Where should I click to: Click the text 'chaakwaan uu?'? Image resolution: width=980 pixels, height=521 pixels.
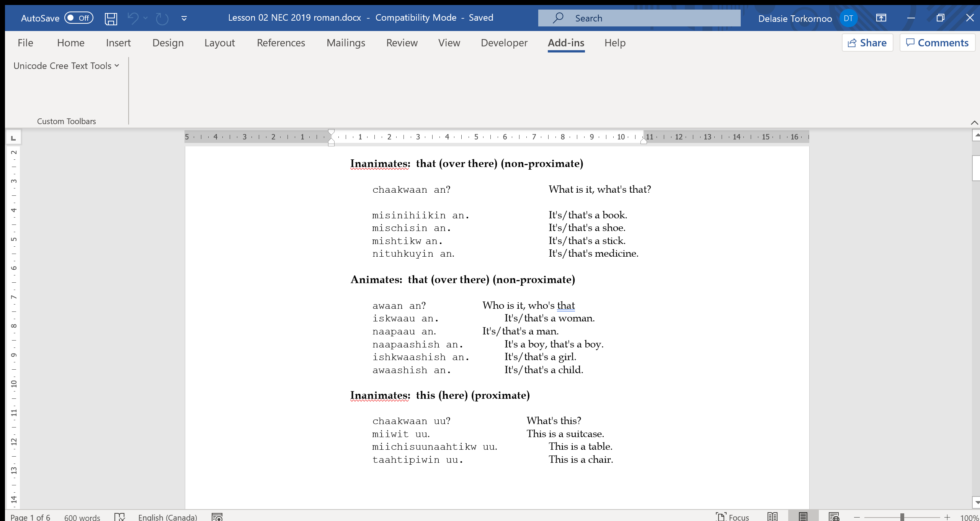coord(412,421)
